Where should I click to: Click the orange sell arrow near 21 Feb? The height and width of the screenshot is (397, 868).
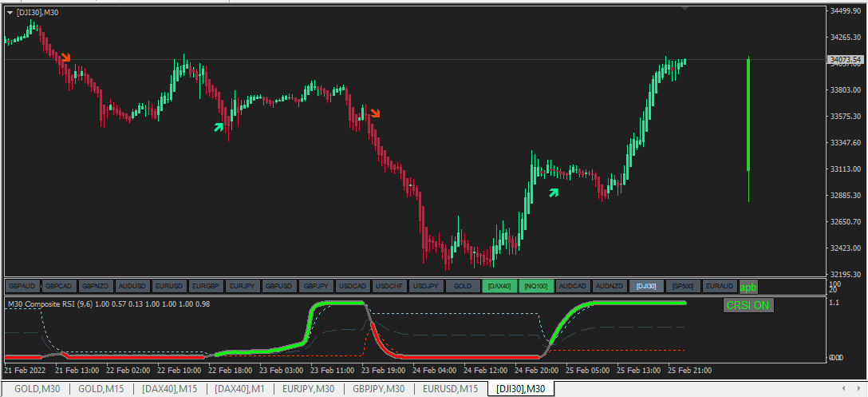pos(66,58)
